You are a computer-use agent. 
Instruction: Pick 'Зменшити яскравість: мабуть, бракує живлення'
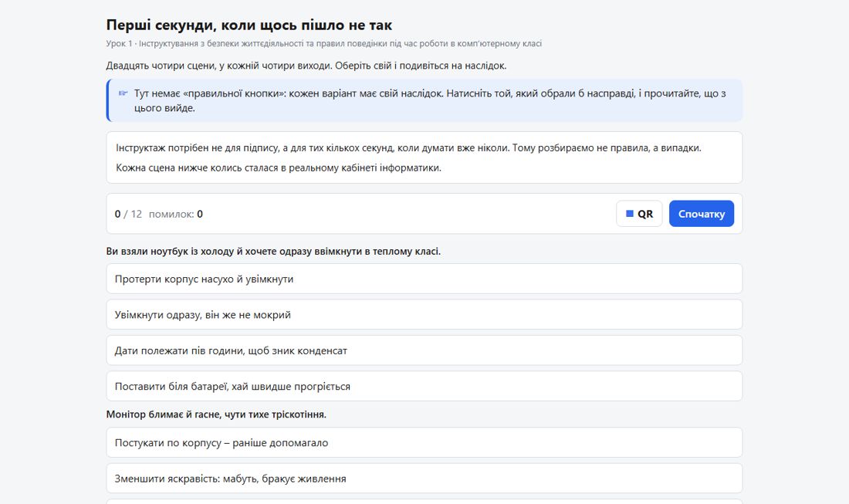424,478
